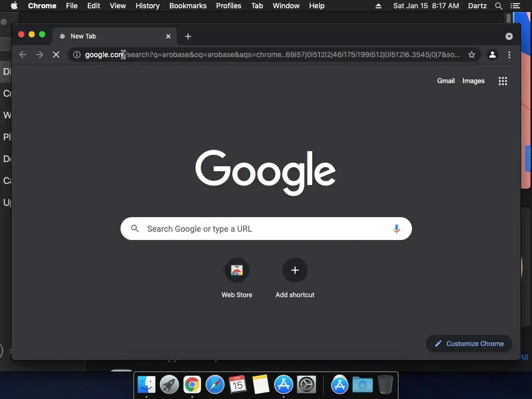Open Chrome three-dot menu
The height and width of the screenshot is (399, 532).
(509, 55)
